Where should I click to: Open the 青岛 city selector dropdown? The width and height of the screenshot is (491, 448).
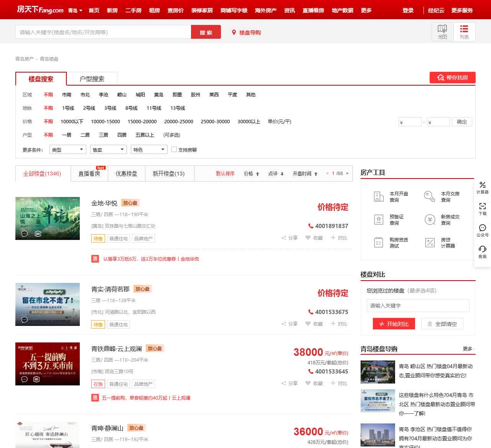click(75, 10)
